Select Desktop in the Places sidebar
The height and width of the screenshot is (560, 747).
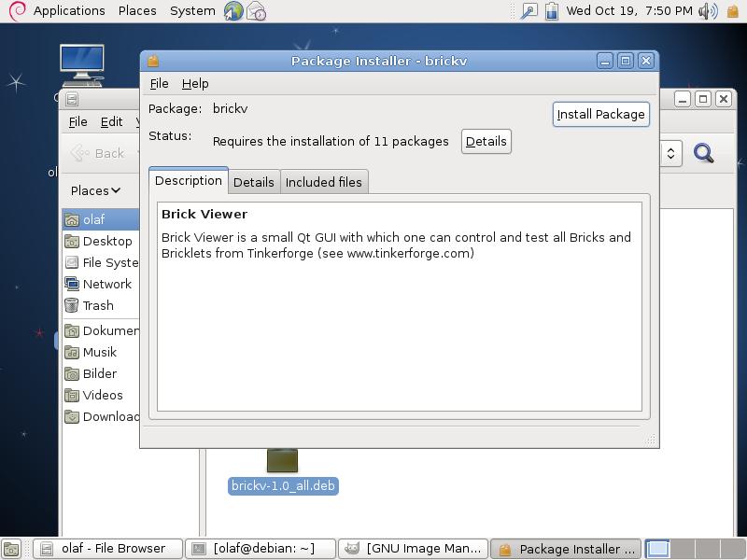(x=101, y=241)
